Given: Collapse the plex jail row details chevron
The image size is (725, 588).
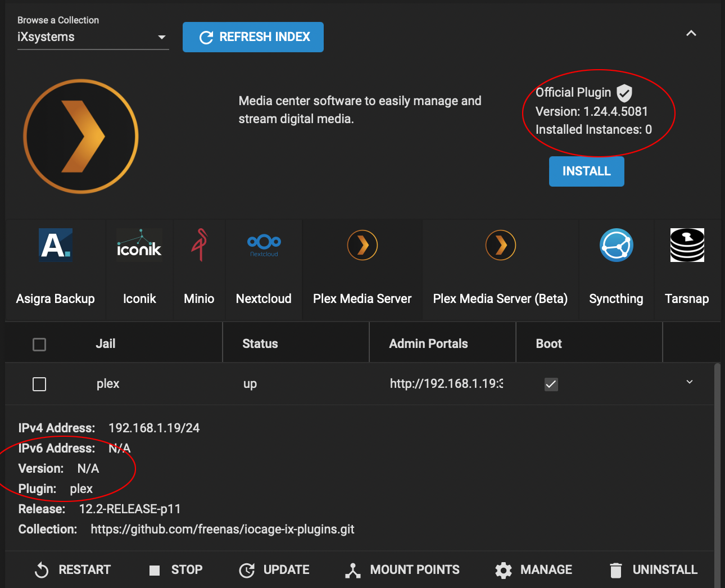Looking at the screenshot, I should pyautogui.click(x=690, y=382).
